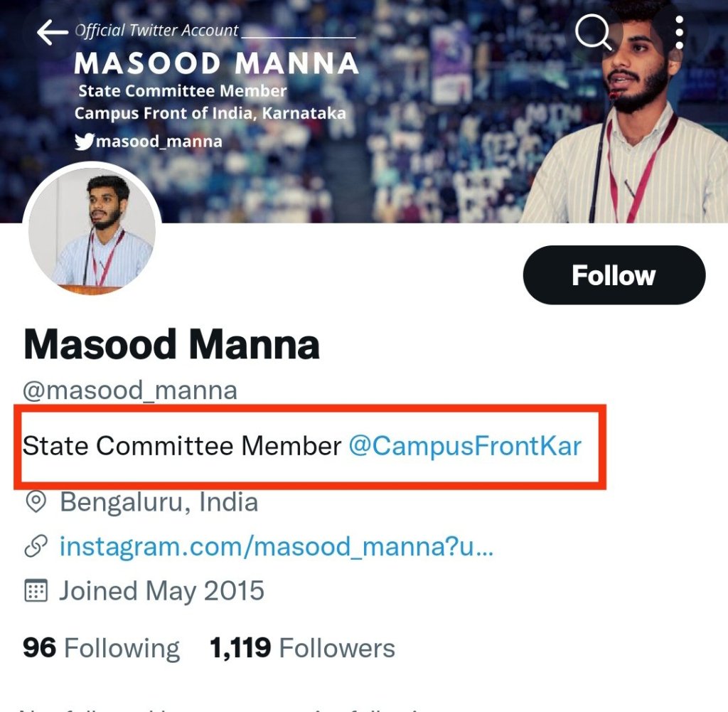
Task: Tap the Bengaluru, India location text
Action: coord(159,502)
